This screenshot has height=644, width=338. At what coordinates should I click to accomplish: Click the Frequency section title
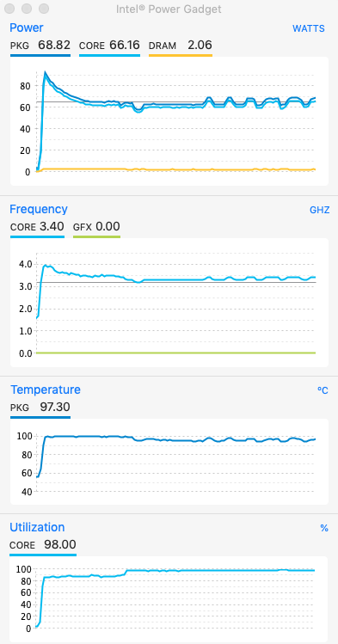pos(39,209)
